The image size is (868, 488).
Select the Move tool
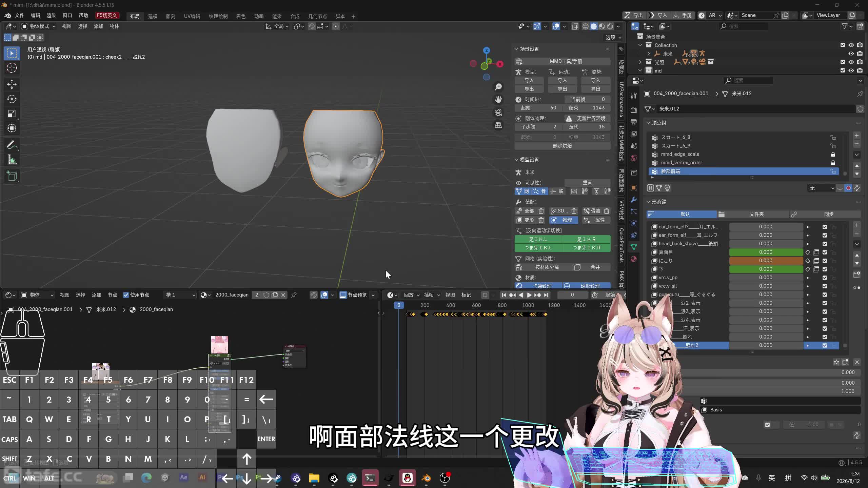(x=12, y=84)
